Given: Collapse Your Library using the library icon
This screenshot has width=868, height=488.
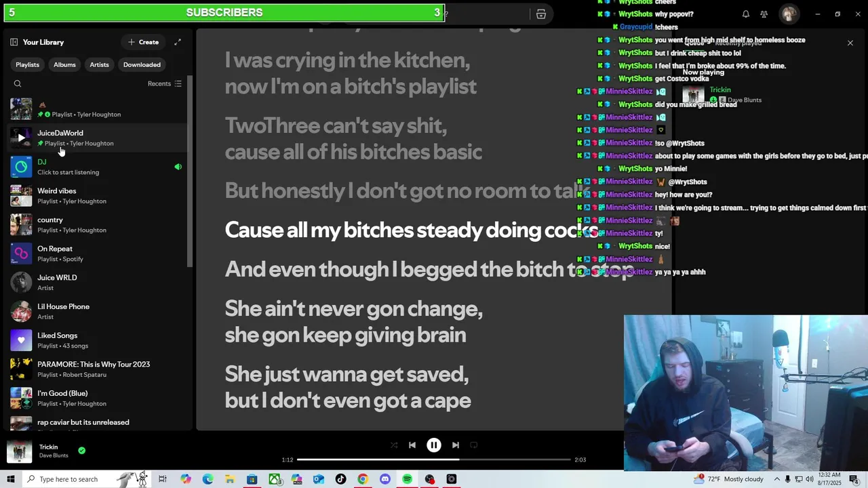Looking at the screenshot, I should (14, 42).
